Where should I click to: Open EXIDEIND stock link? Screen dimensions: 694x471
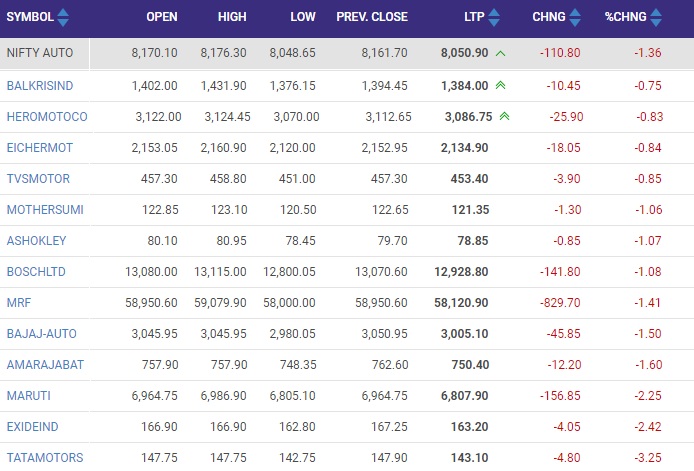coord(32,426)
